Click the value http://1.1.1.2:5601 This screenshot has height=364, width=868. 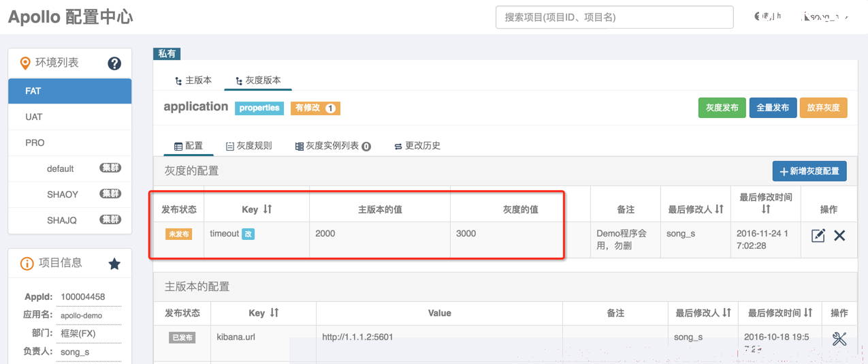(x=357, y=337)
